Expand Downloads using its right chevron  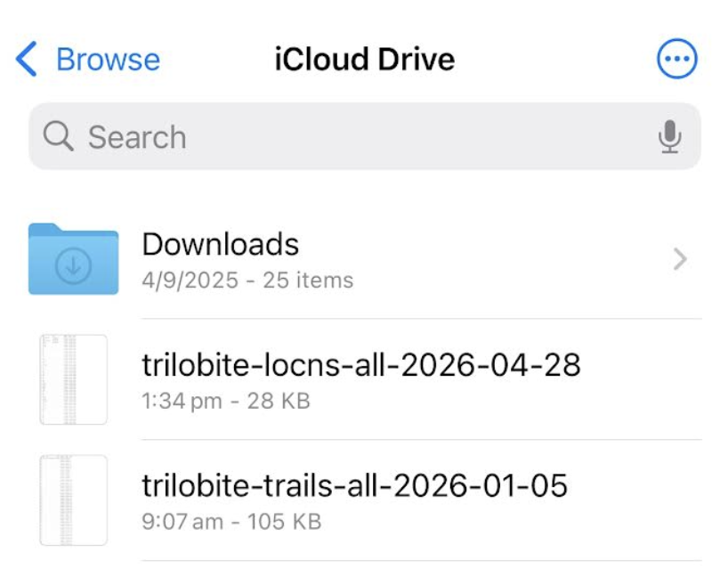[680, 259]
